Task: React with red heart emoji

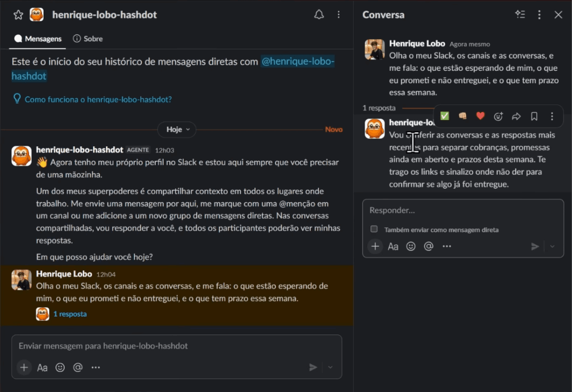Action: 480,116
